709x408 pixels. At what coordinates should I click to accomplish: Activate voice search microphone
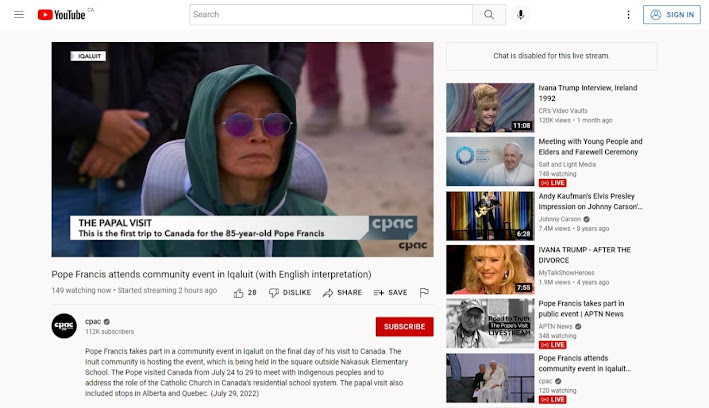(520, 14)
